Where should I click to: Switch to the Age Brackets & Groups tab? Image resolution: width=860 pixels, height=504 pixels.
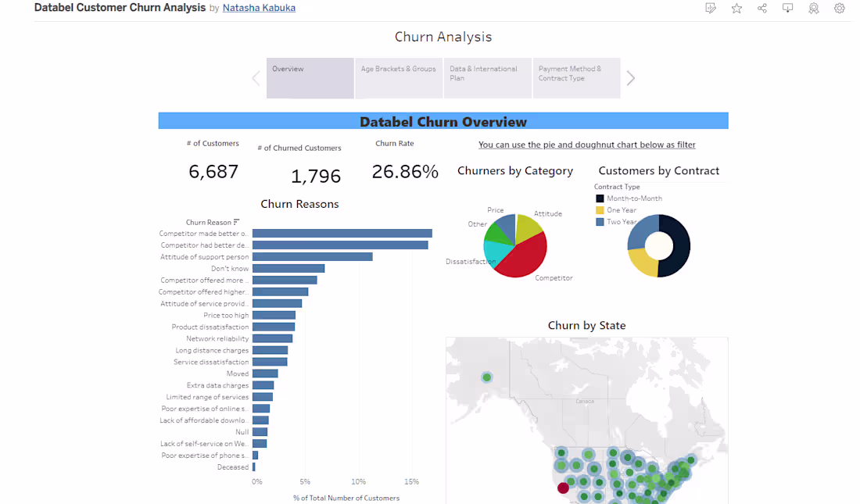coord(399,77)
